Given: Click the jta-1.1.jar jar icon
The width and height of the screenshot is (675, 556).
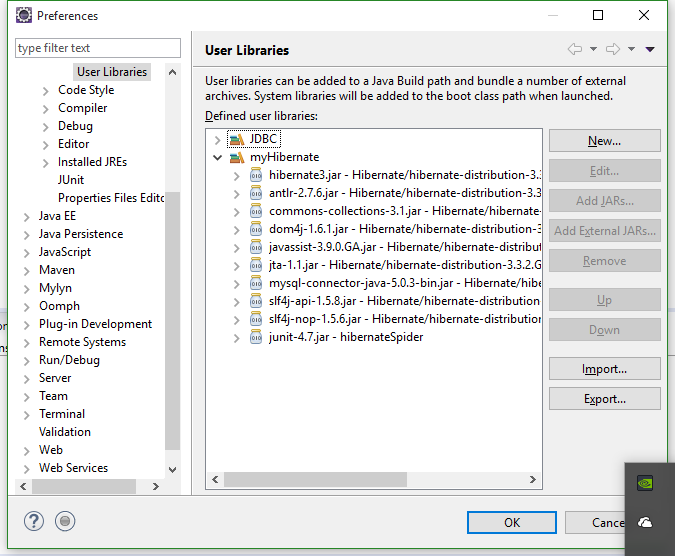Looking at the screenshot, I should pyautogui.click(x=256, y=265).
